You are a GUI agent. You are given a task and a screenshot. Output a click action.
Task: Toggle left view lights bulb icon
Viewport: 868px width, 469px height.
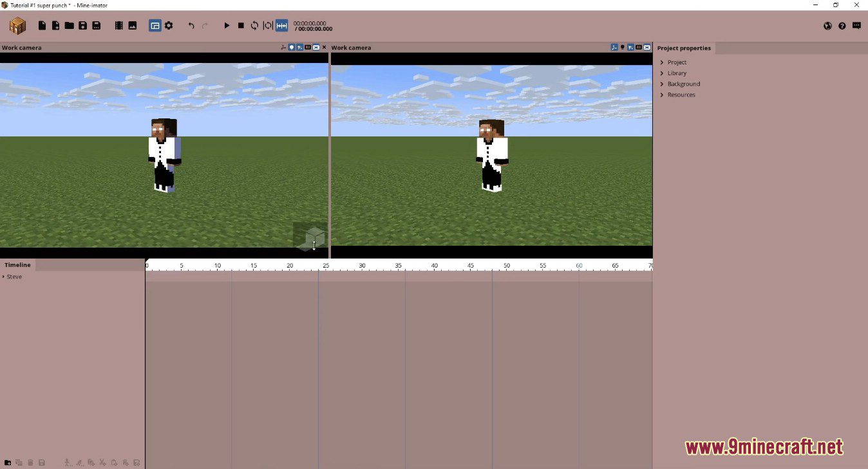coord(292,48)
